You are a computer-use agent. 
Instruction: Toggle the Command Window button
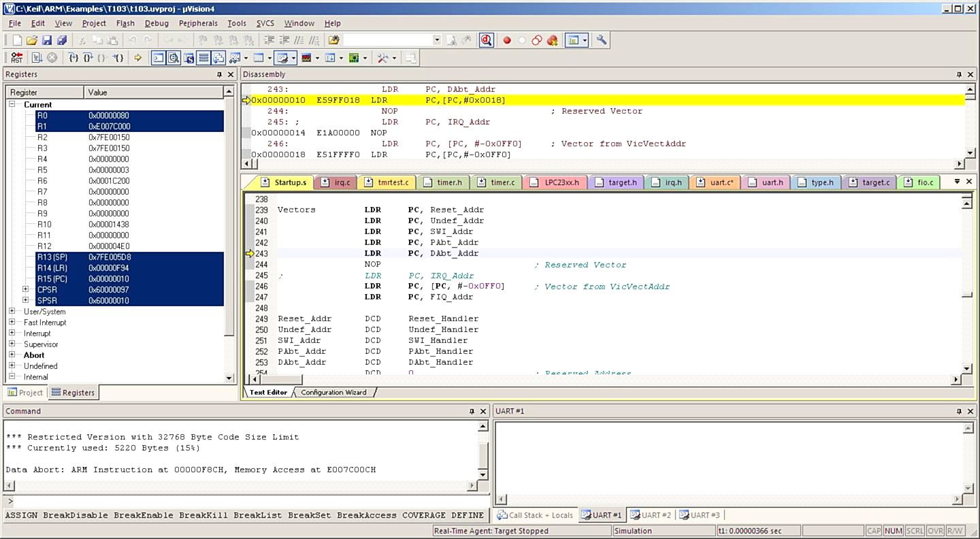[158, 58]
